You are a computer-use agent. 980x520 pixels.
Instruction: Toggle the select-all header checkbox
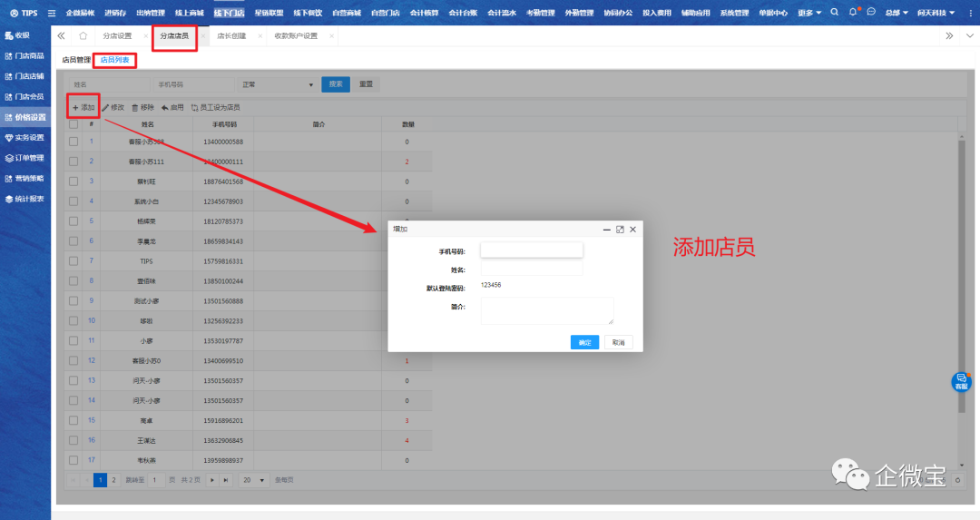click(x=73, y=123)
